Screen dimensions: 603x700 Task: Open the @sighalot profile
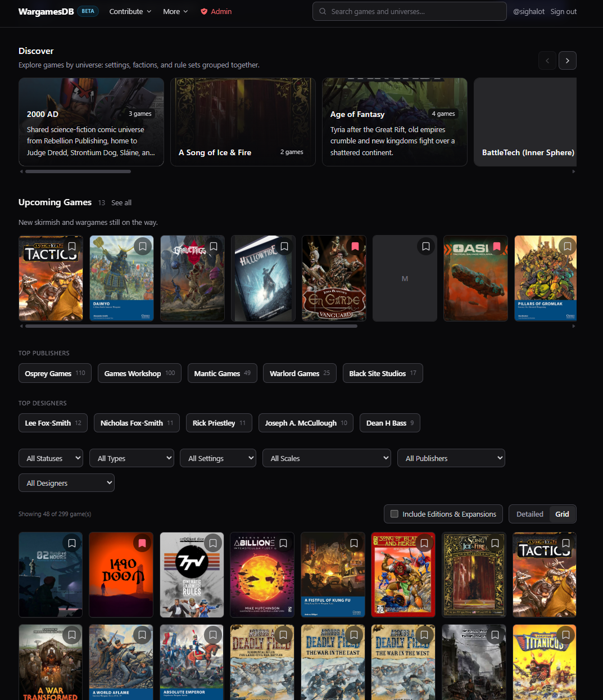tap(529, 11)
